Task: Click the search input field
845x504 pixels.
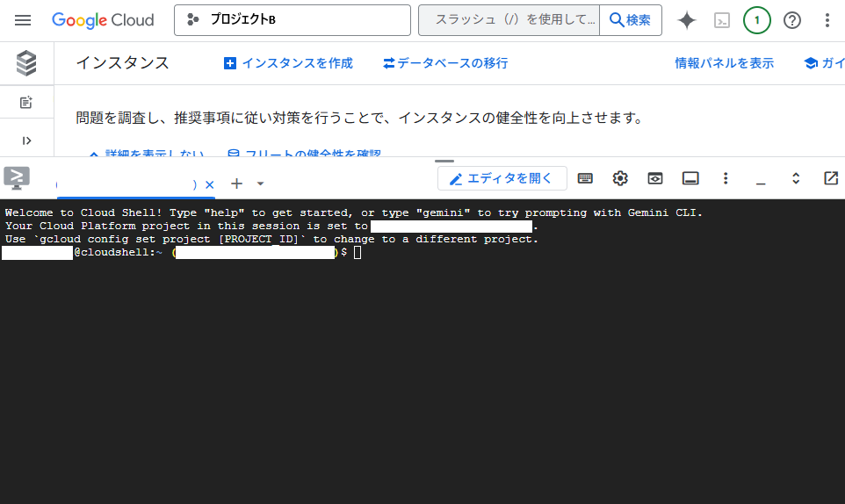Action: 509,20
